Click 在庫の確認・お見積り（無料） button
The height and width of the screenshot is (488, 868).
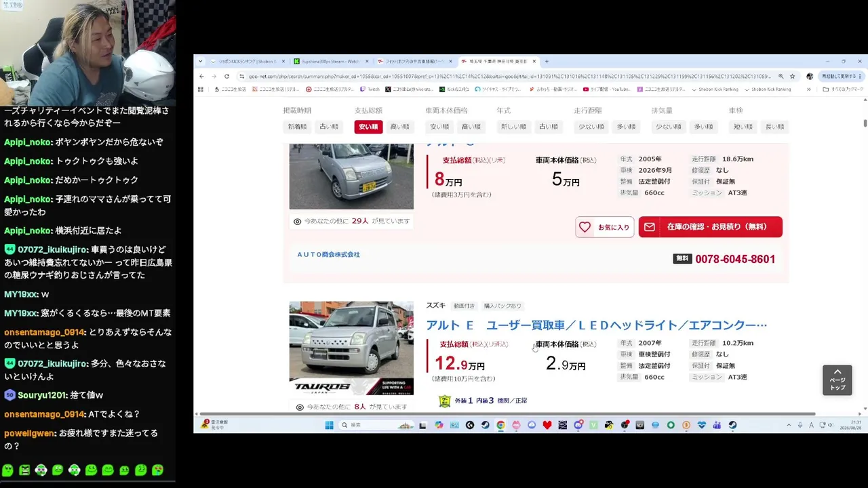(710, 227)
